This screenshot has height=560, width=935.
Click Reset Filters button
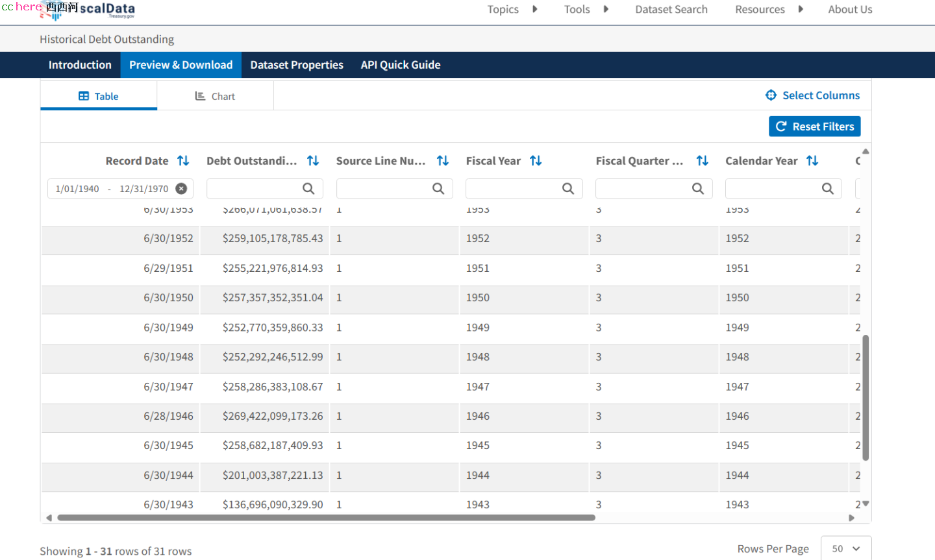coord(815,127)
